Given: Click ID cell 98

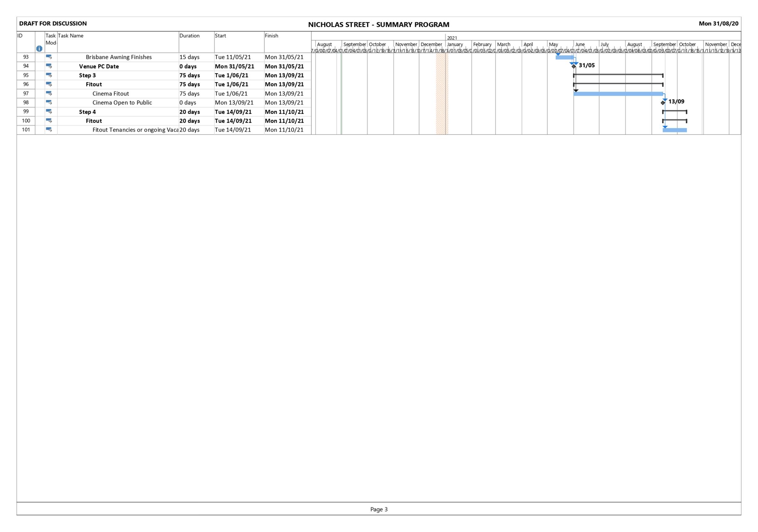Looking at the screenshot, I should click(26, 102).
